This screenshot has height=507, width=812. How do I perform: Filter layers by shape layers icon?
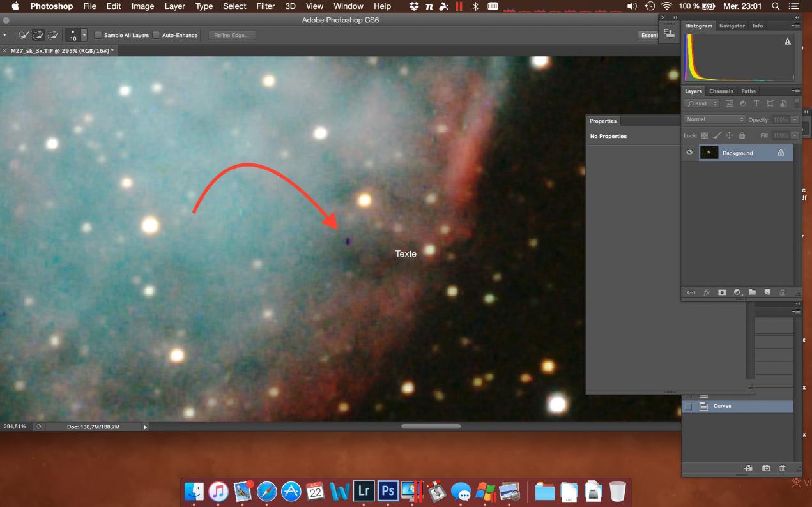point(770,103)
